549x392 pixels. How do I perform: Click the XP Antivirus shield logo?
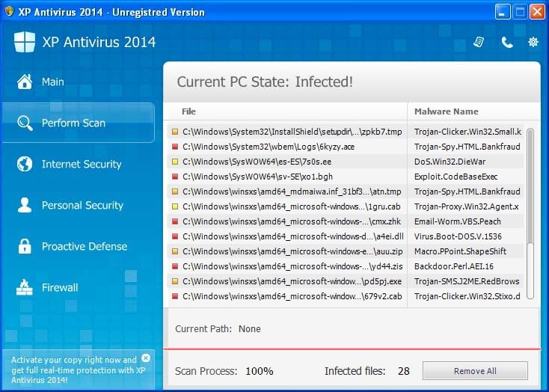pos(24,42)
